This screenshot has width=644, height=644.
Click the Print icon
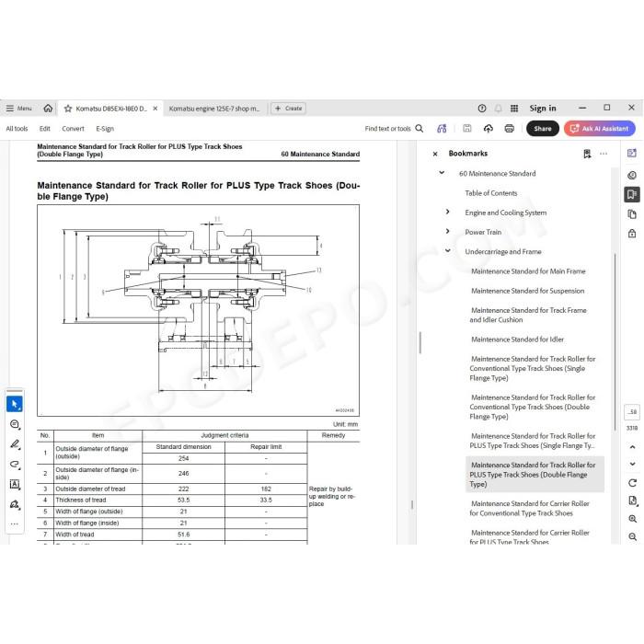pyautogui.click(x=510, y=129)
